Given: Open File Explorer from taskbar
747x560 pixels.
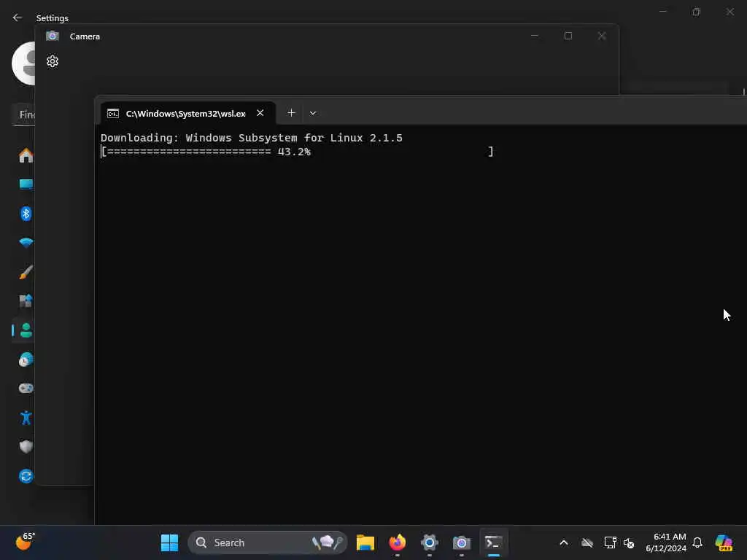Looking at the screenshot, I should pos(365,542).
